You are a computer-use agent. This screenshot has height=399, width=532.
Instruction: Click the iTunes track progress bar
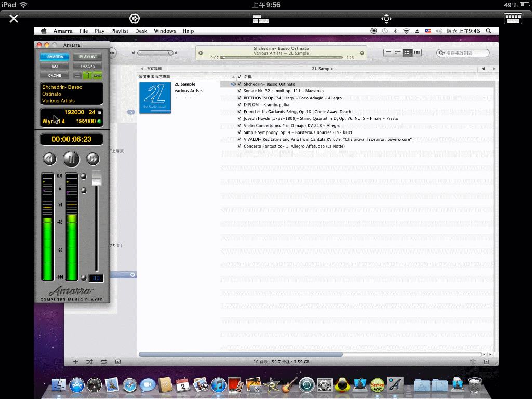coord(282,57)
